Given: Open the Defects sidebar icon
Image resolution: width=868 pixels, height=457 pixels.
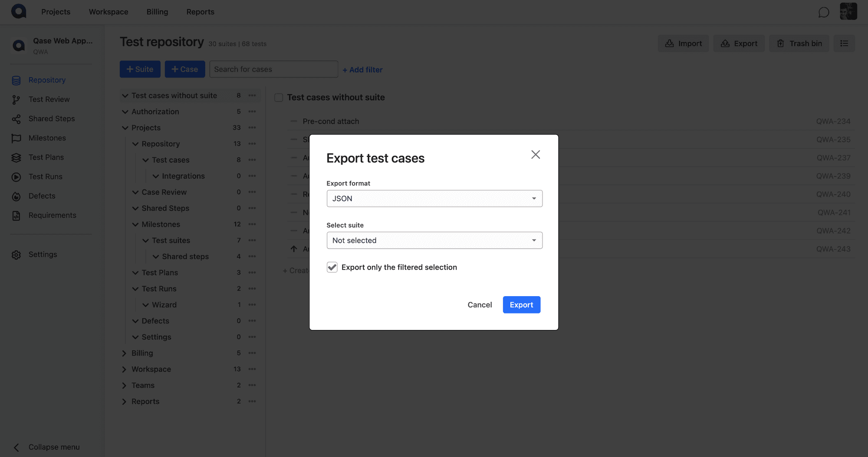Looking at the screenshot, I should pyautogui.click(x=16, y=196).
